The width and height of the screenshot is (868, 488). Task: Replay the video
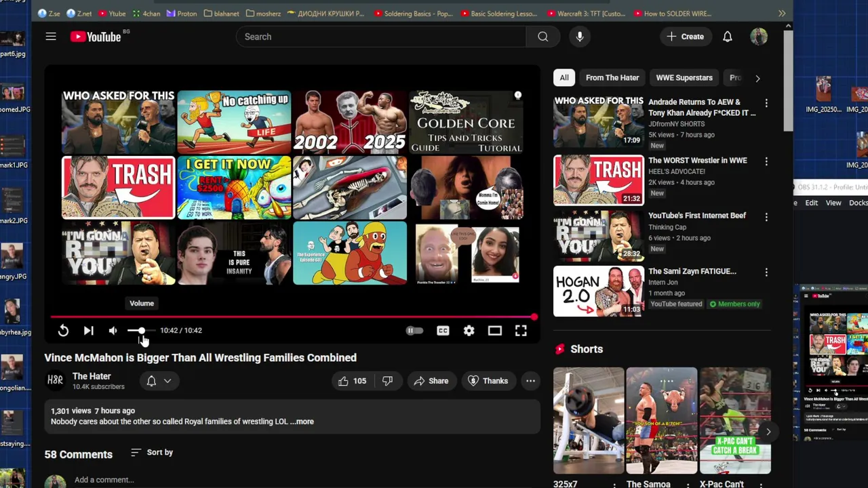63,330
